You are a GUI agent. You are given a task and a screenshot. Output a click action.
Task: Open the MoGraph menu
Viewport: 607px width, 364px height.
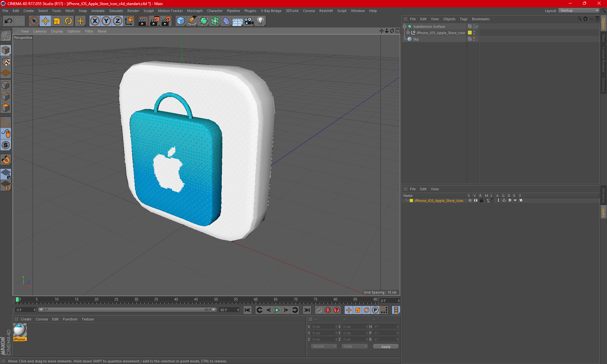pyautogui.click(x=195, y=11)
